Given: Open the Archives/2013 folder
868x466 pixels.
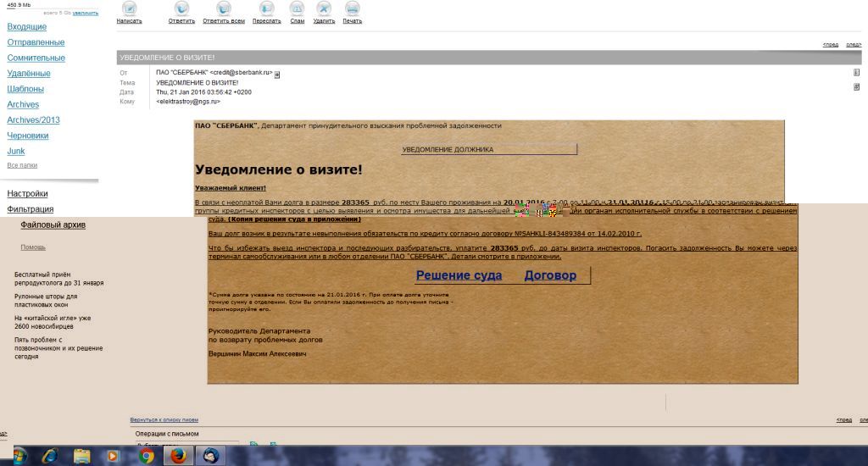Looking at the screenshot, I should pyautogui.click(x=33, y=119).
